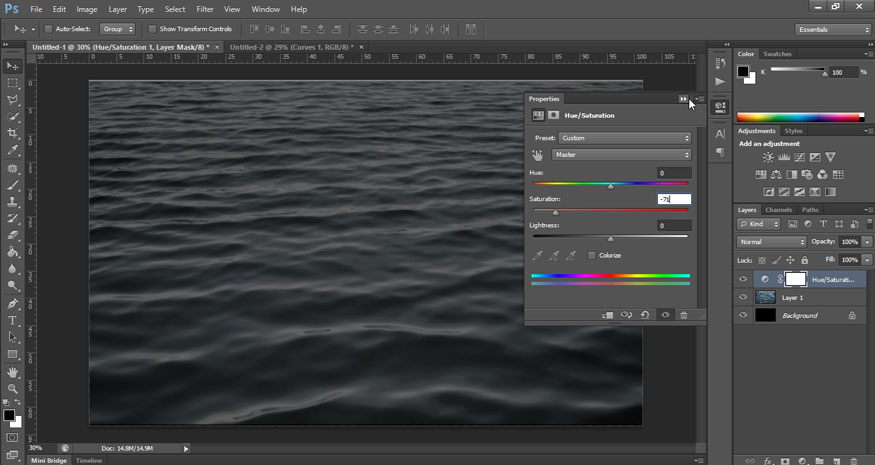The image size is (875, 465).
Task: Clip adjustment to layer below icon
Action: [607, 315]
